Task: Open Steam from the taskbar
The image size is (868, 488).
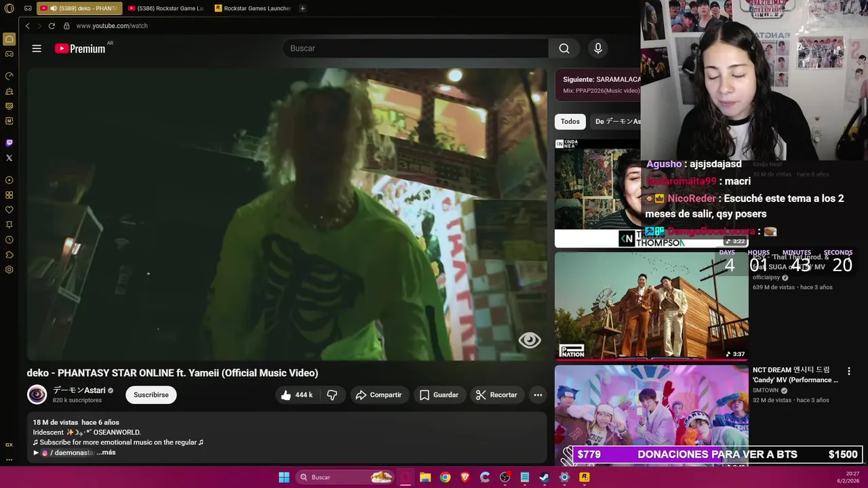Action: point(545,477)
